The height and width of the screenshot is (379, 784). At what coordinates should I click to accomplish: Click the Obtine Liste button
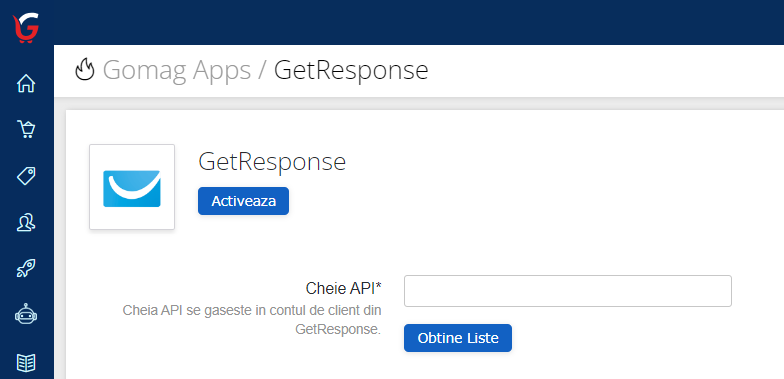458,338
